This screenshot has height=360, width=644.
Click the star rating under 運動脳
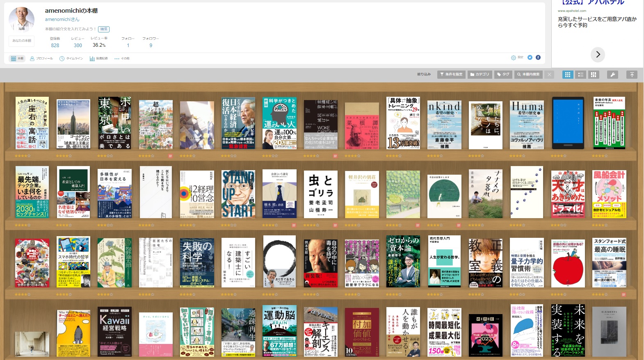(270, 360)
